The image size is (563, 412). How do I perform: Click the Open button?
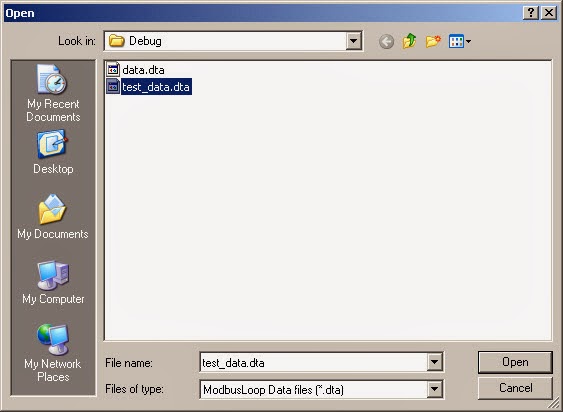click(x=515, y=362)
